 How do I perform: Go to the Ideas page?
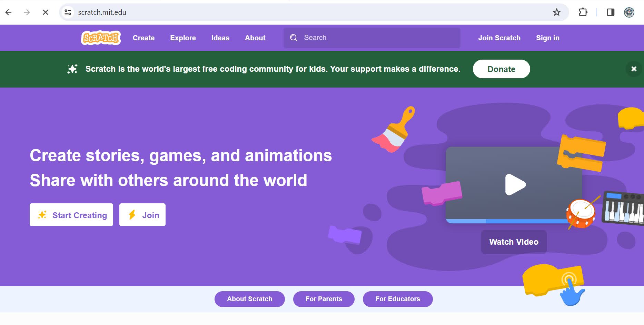click(x=220, y=38)
